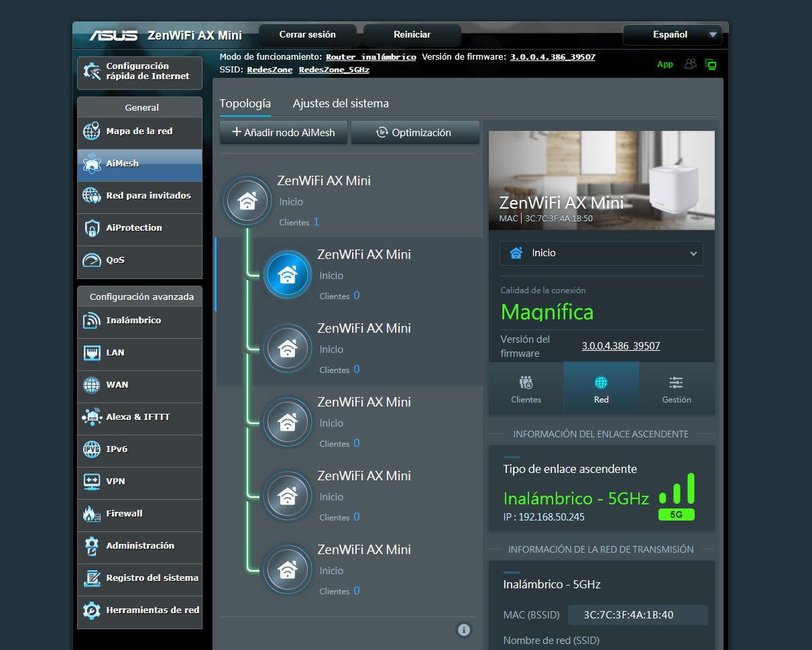
Task: Click the App link in header
Action: pos(665,64)
